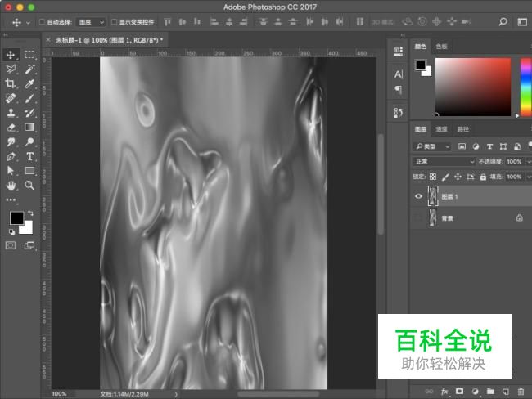Select the Rectangular Marquee tool

pyautogui.click(x=29, y=55)
